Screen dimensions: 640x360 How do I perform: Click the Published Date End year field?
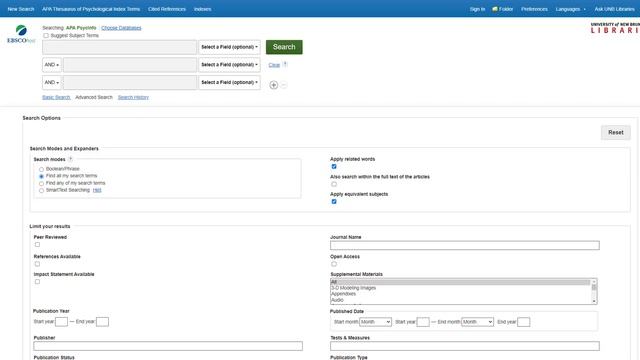(x=524, y=322)
